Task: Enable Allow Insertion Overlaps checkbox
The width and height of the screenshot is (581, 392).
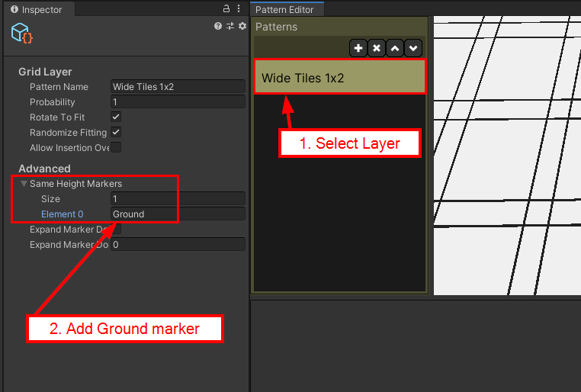Action: click(116, 147)
